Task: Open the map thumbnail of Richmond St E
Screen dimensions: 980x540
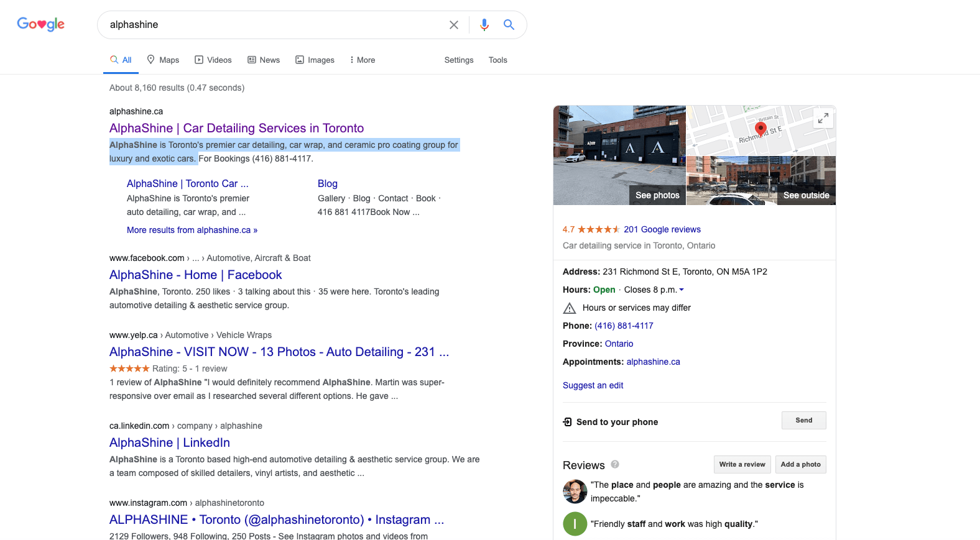Action: (761, 130)
